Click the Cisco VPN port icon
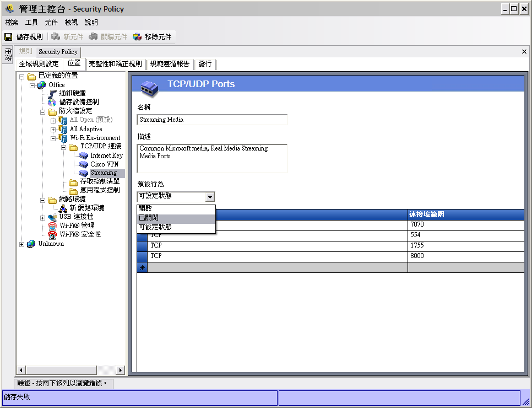Screen dimensions: 532x408 pos(84,164)
